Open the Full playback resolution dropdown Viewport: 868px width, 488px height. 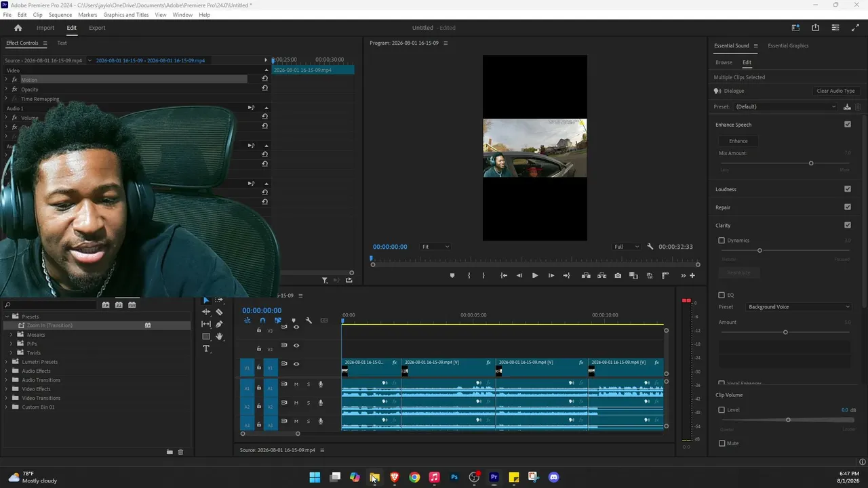tap(626, 247)
